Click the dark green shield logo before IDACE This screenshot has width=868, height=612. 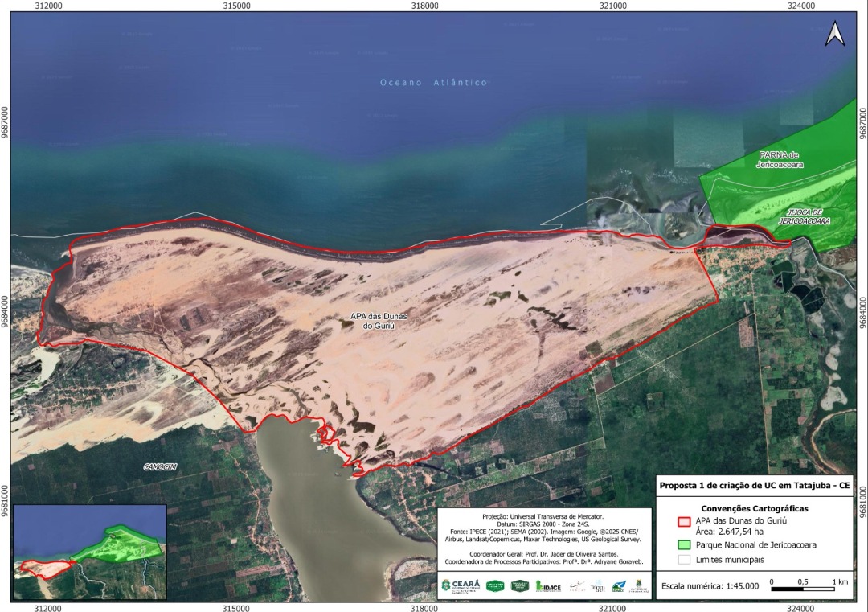tap(522, 586)
